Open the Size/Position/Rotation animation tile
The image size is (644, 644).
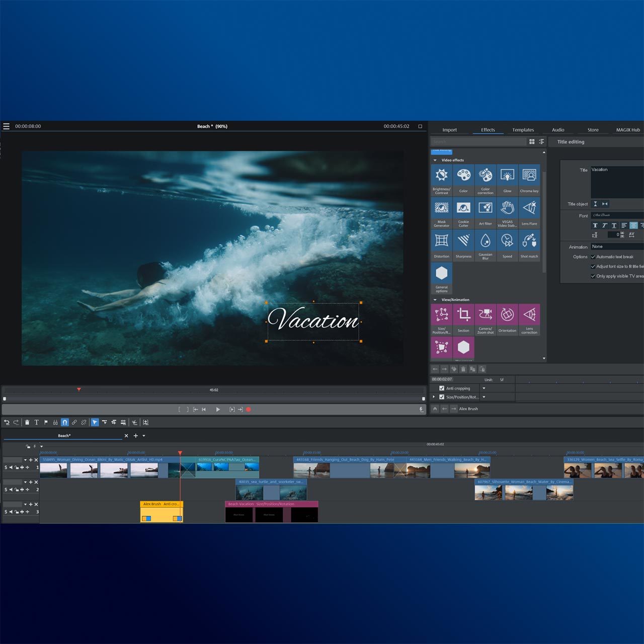coord(441,319)
